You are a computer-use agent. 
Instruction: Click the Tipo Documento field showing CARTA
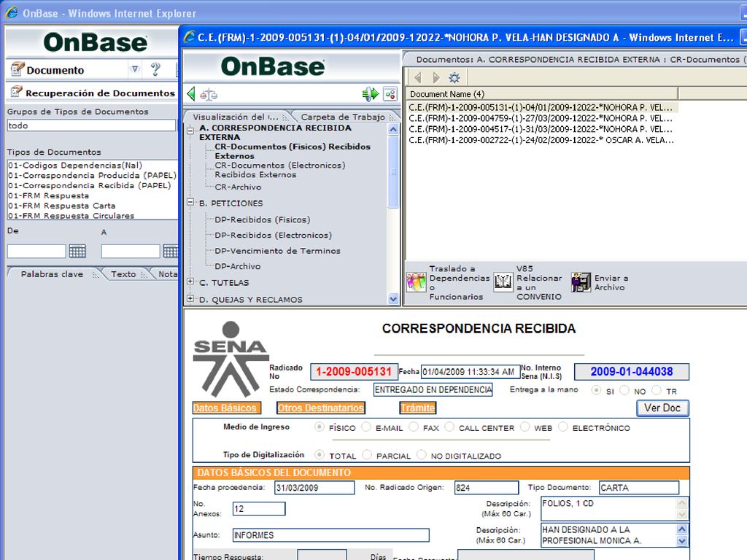point(638,487)
